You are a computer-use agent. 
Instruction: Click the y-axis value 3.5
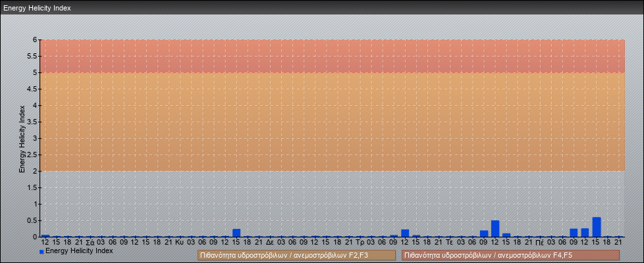32,122
